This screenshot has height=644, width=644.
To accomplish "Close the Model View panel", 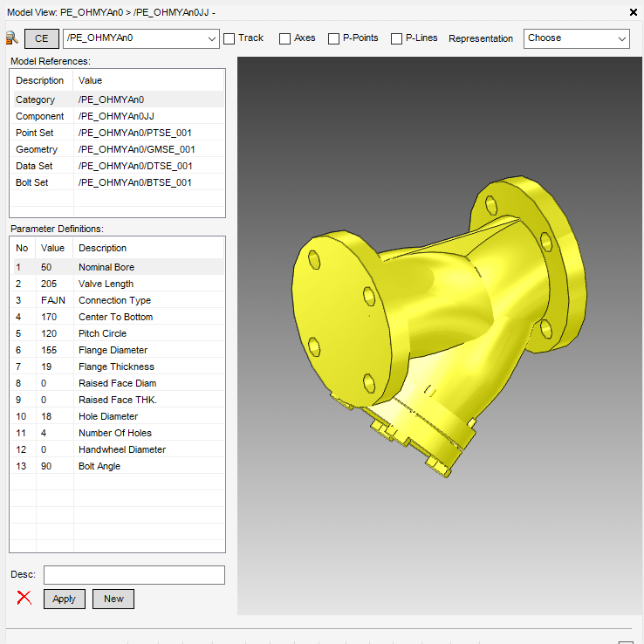I will tap(633, 12).
